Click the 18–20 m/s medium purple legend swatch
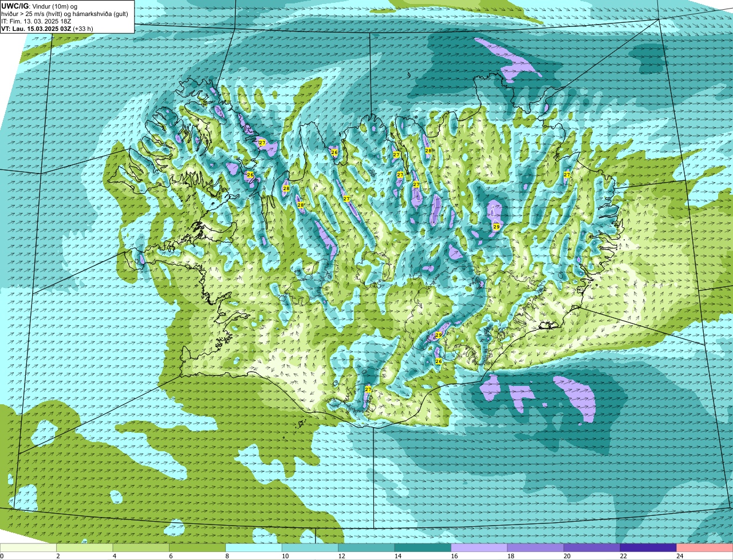 [x=535, y=547]
